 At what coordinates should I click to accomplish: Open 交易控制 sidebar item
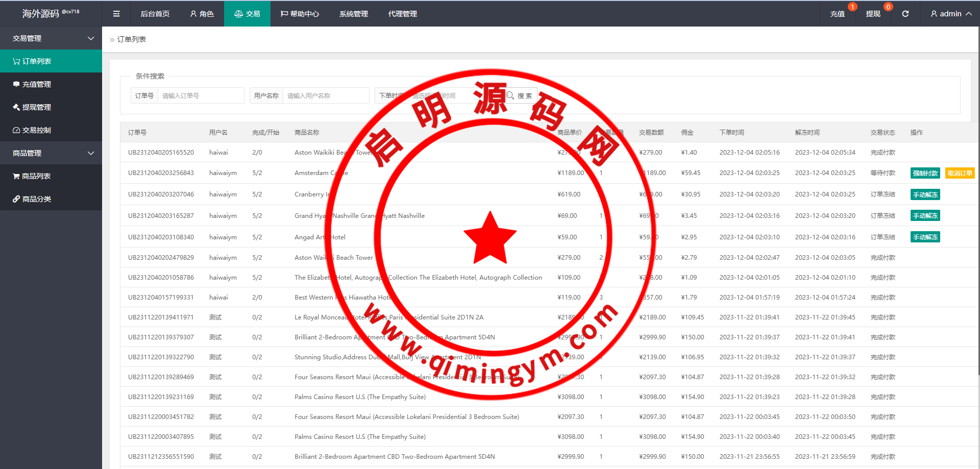tap(51, 130)
